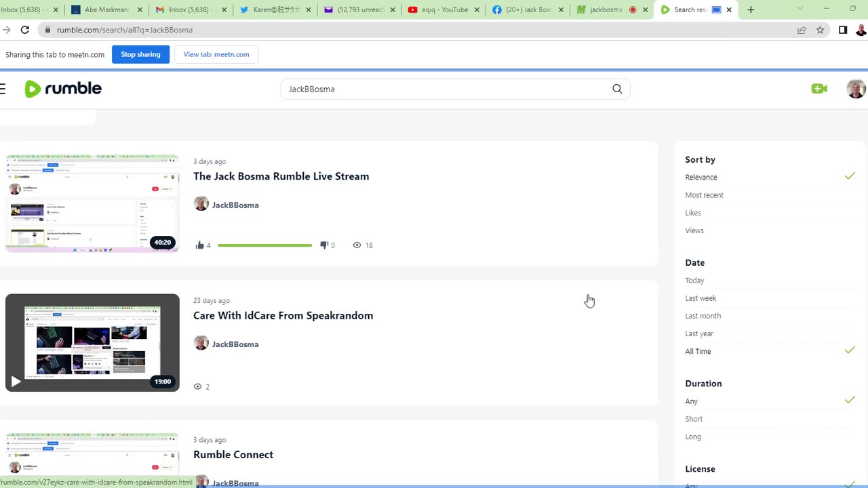Filter date to Last year
This screenshot has height=488, width=868.
click(x=699, y=333)
